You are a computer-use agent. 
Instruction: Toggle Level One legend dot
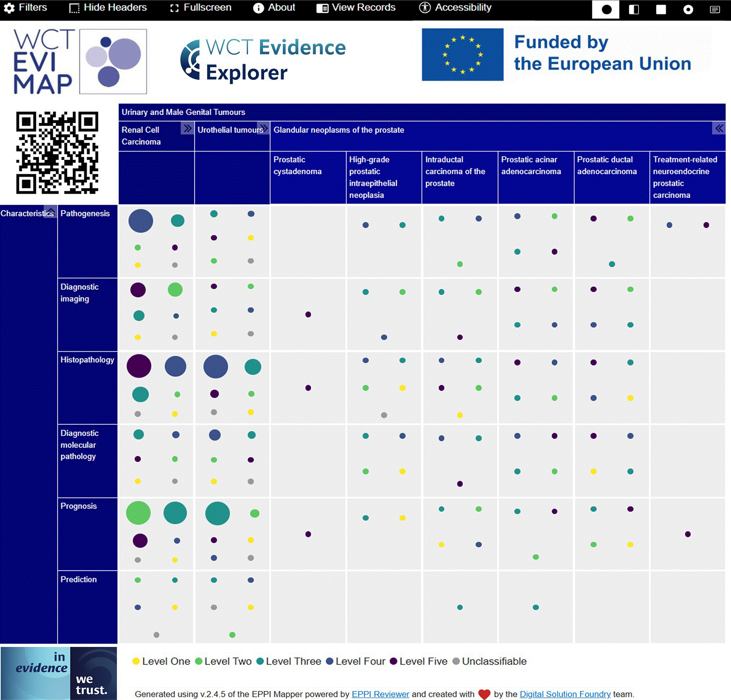(x=136, y=661)
